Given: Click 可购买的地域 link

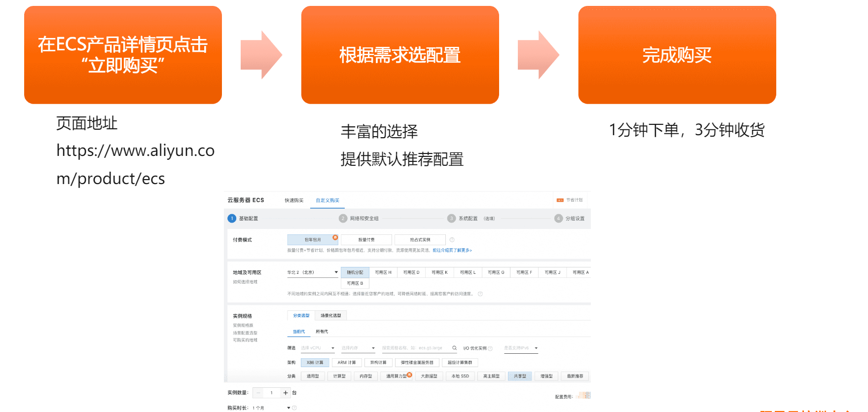Looking at the screenshot, I should 245,340.
